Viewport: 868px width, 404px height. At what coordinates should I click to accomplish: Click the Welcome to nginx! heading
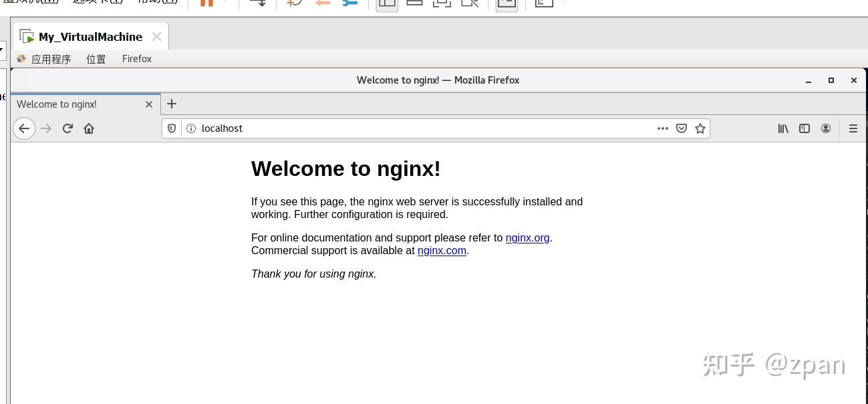click(346, 169)
